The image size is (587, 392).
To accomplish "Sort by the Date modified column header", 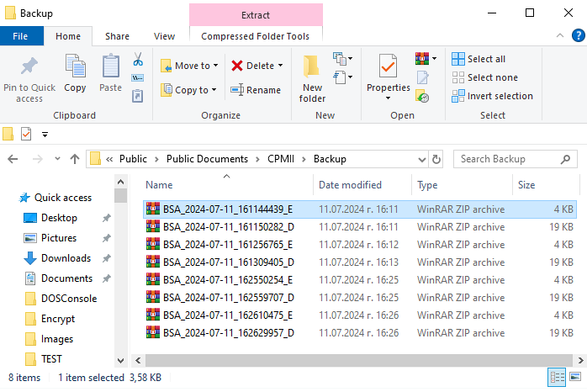I will point(362,185).
